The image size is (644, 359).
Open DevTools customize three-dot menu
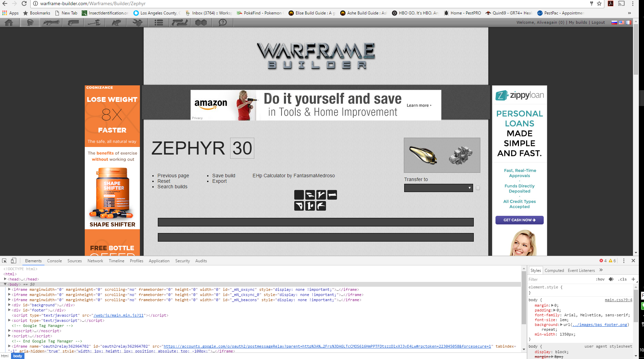pyautogui.click(x=624, y=261)
